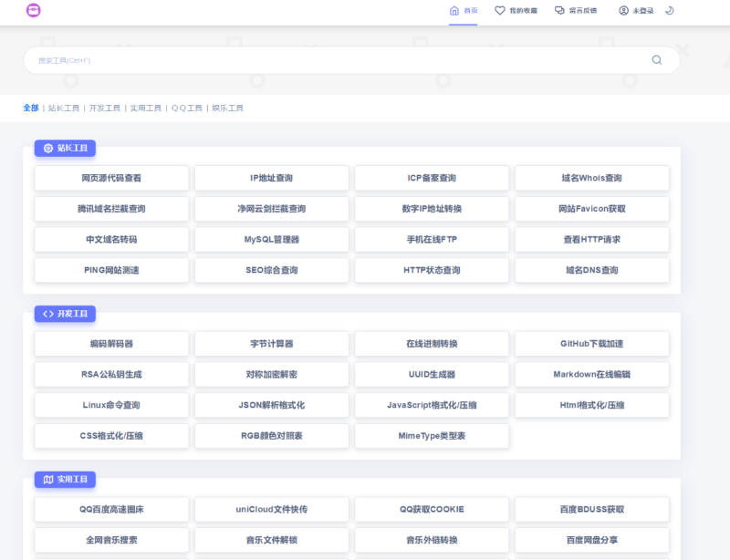Open 全网音乐搜索 tool
The image size is (730, 560).
[x=111, y=540]
